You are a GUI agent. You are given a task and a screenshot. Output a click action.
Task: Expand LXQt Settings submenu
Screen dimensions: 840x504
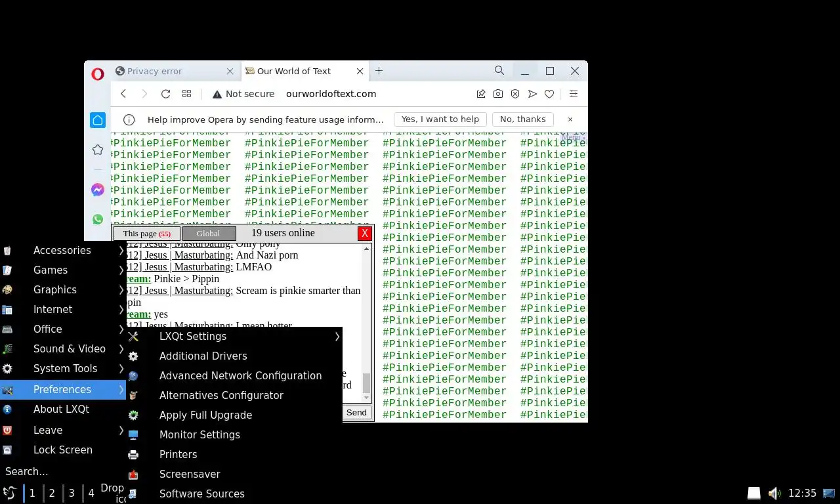click(x=234, y=337)
